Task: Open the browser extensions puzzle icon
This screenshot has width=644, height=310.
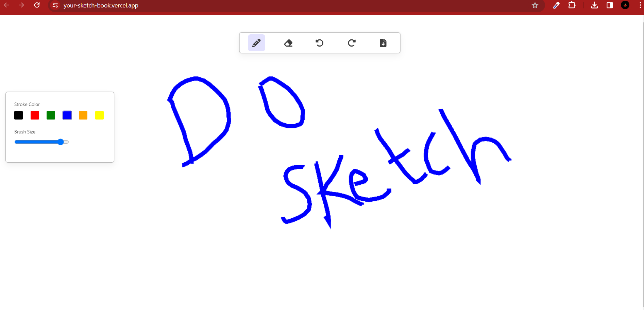Action: [572, 5]
